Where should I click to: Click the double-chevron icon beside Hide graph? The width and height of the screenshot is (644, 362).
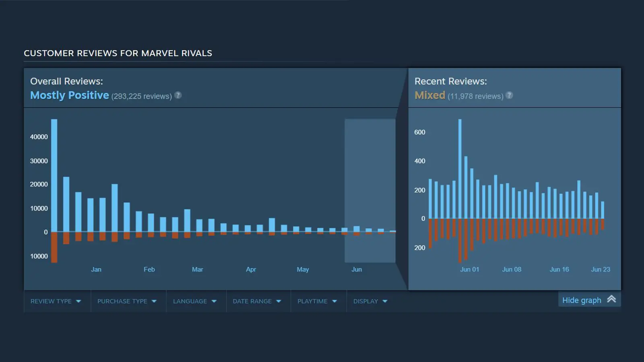click(611, 299)
